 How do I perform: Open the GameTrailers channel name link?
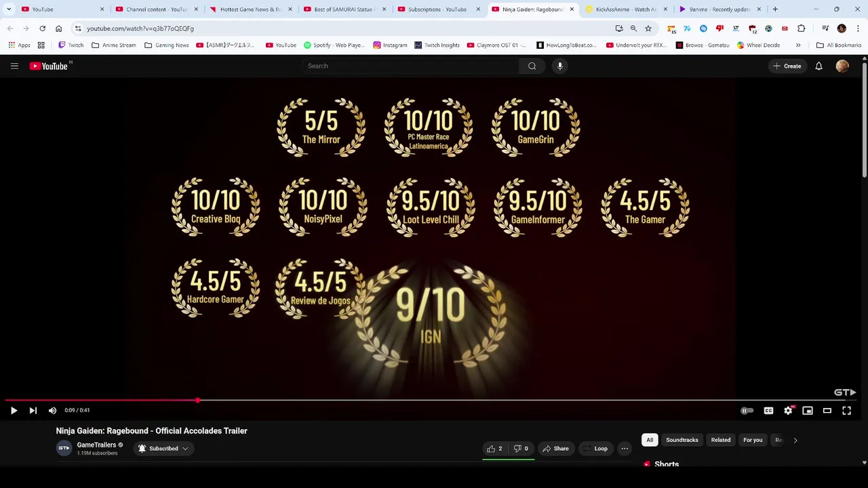(96, 445)
